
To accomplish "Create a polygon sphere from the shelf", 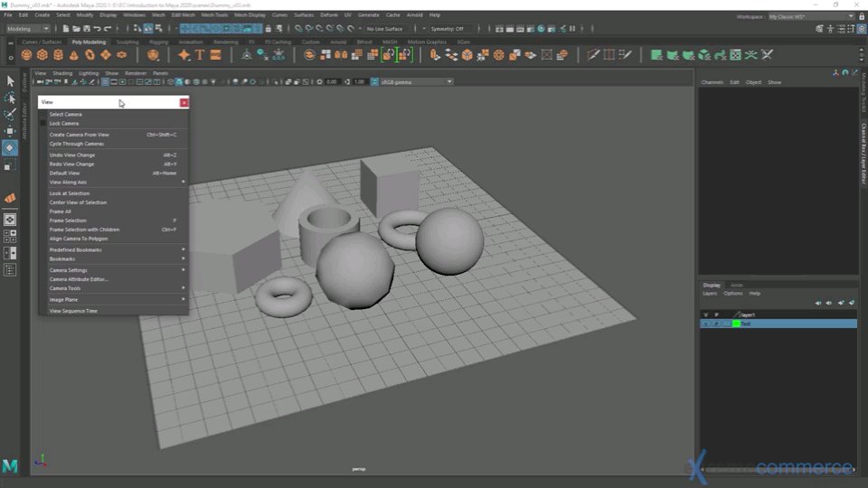I will tap(26, 55).
